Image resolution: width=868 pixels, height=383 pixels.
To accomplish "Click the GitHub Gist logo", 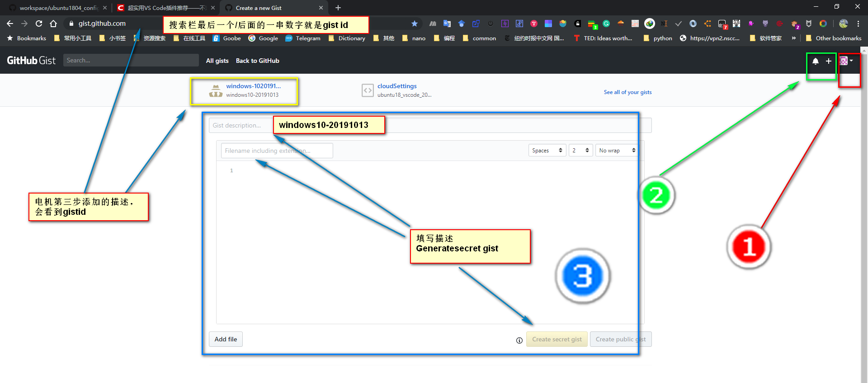I will click(31, 61).
